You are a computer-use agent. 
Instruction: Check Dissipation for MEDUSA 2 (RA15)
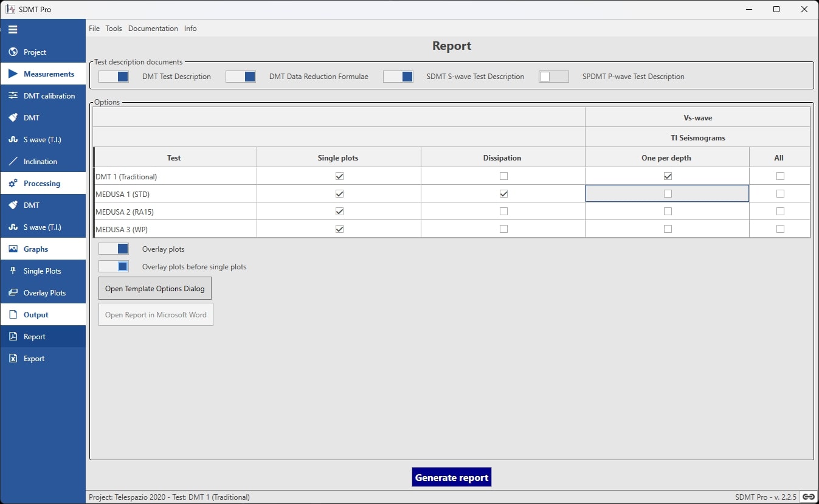503,212
